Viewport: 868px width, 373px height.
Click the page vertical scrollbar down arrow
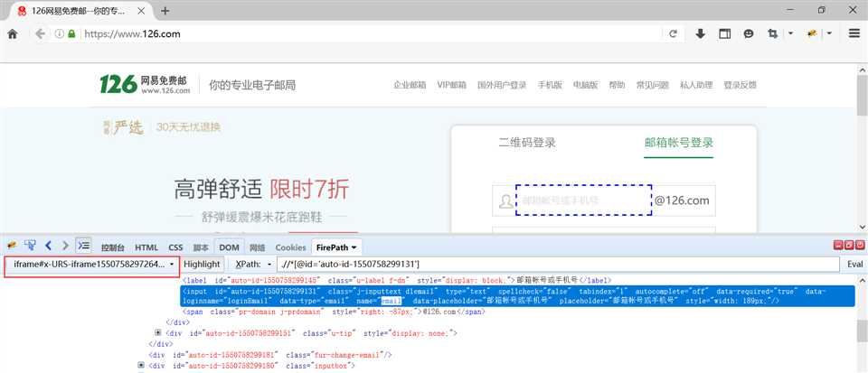tap(862, 227)
